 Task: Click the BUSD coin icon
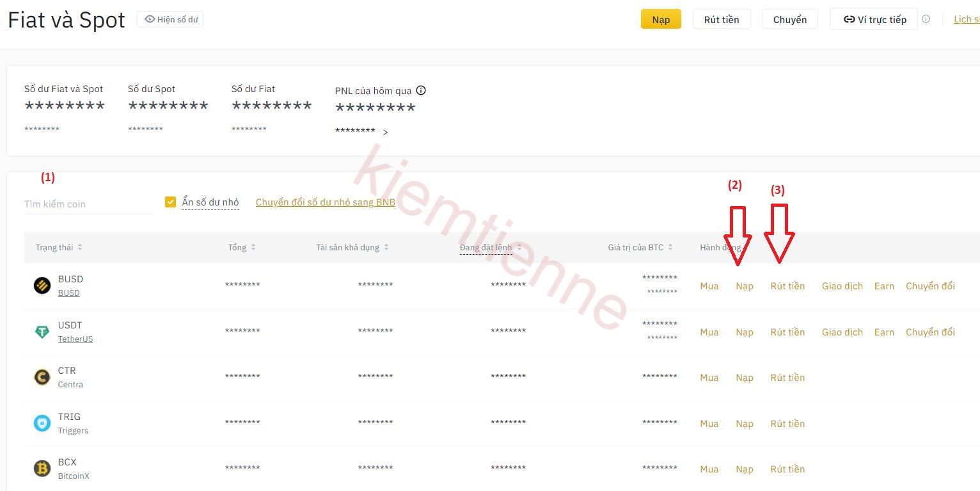coord(42,285)
